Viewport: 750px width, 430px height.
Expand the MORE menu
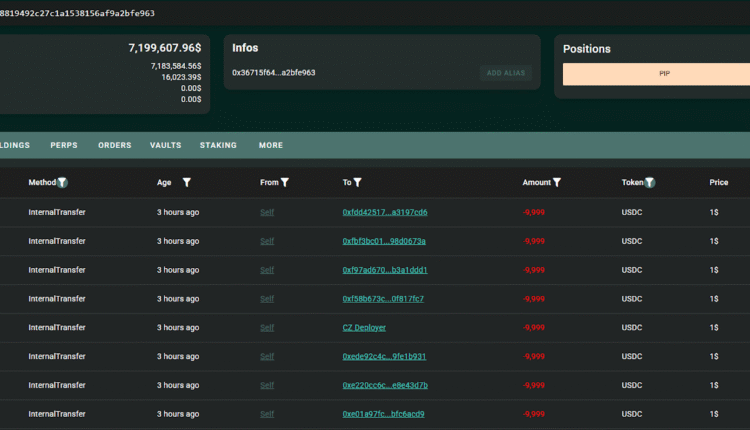[x=271, y=145]
